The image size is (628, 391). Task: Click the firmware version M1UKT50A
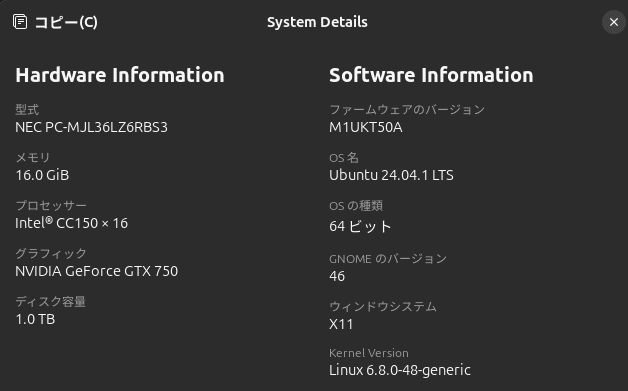pos(366,127)
